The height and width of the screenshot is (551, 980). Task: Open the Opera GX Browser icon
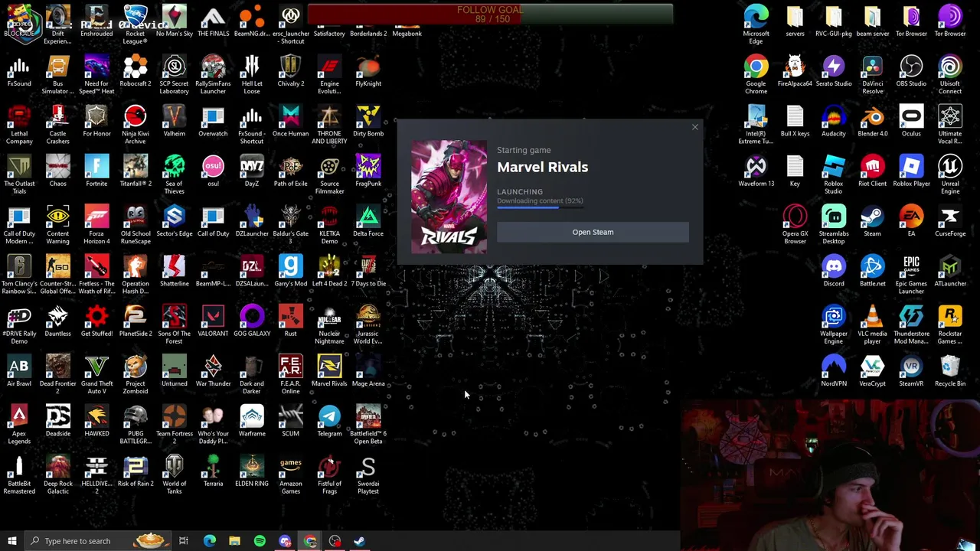click(x=795, y=224)
